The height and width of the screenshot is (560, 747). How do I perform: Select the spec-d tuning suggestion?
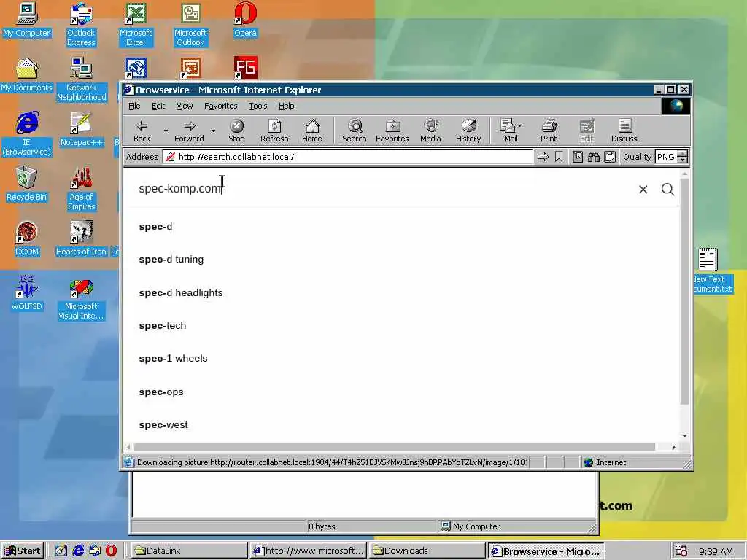point(171,260)
